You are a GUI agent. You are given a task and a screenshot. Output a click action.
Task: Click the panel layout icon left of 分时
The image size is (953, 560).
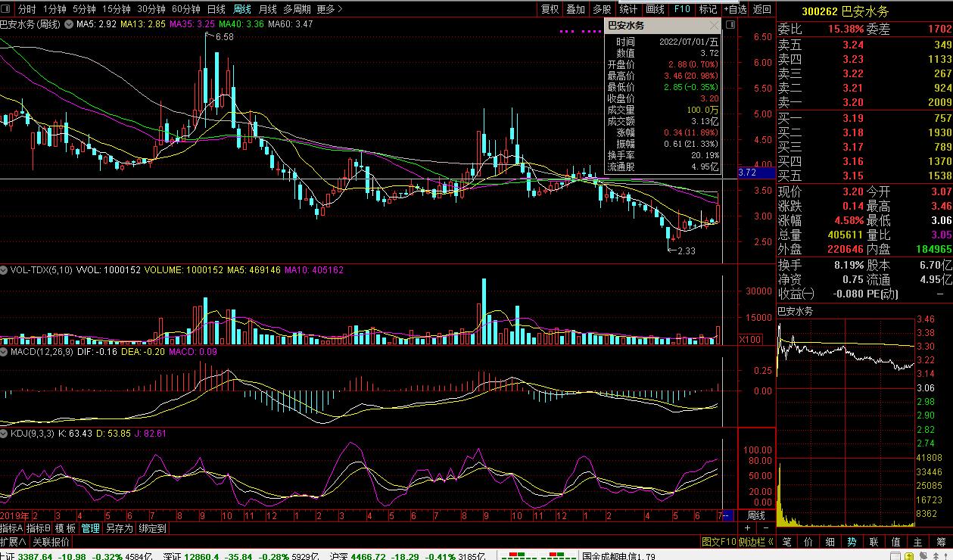(7, 9)
